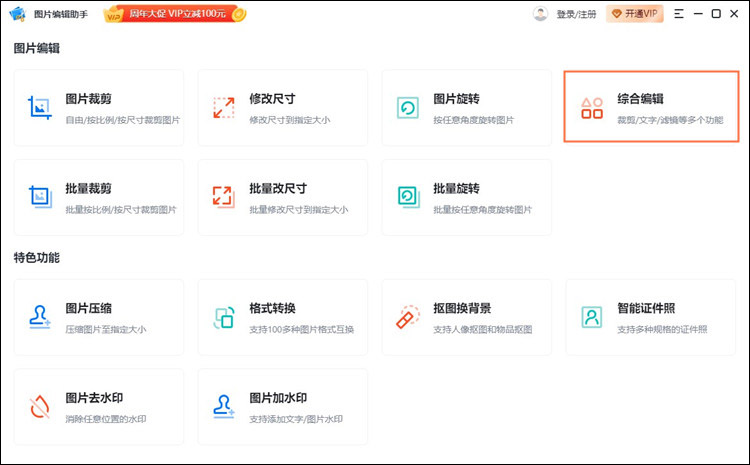This screenshot has height=465, width=750.
Task: Click the 图片编辑助手 title text
Action: coord(61,14)
